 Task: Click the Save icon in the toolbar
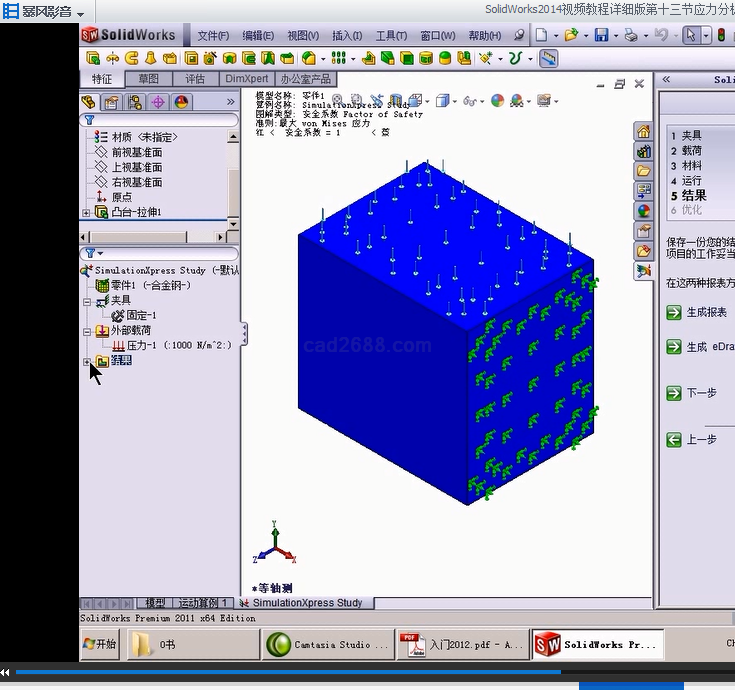601,35
